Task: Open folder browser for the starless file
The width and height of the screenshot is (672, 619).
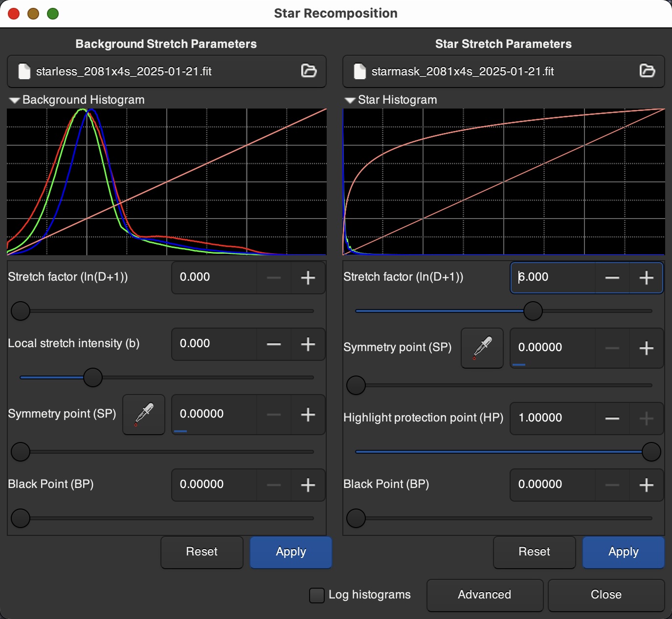Action: tap(309, 71)
